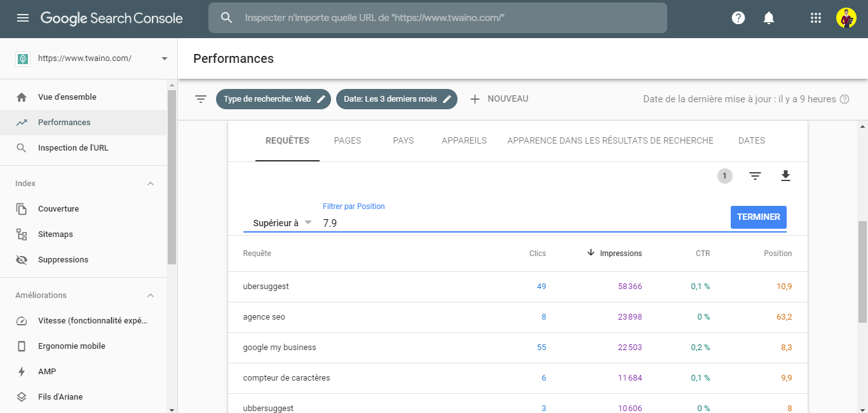
Task: Click the layers icon beside Fils d'Ariane
Action: [x=22, y=397]
